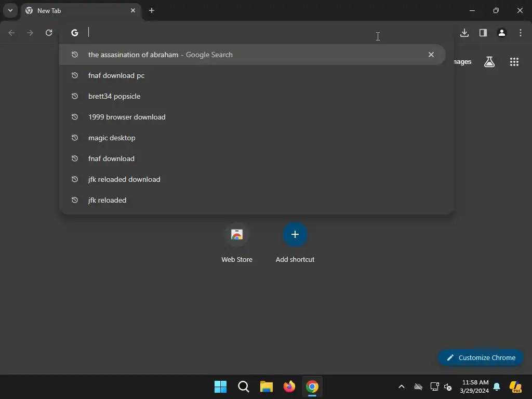The width and height of the screenshot is (532, 399).
Task: Open File Explorer from taskbar
Action: 267,387
